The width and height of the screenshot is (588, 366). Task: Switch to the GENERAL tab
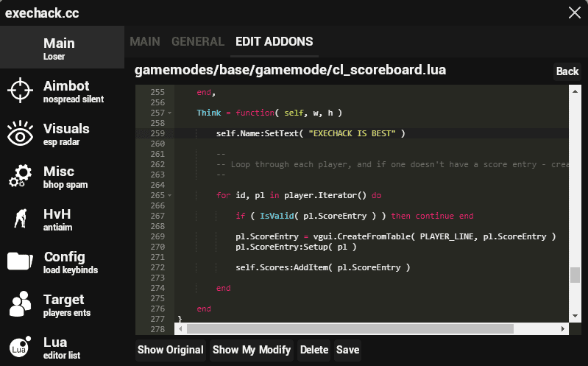pos(197,42)
